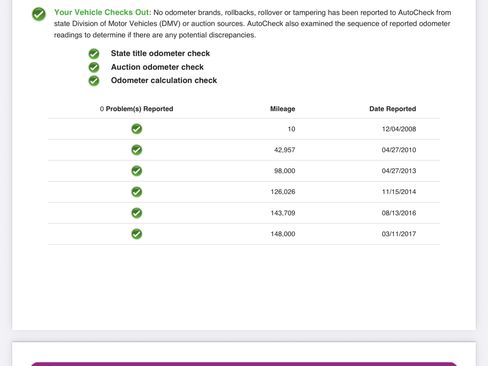Click the 'Date Reported' column header
Image resolution: width=488 pixels, height=366 pixels.
point(393,109)
